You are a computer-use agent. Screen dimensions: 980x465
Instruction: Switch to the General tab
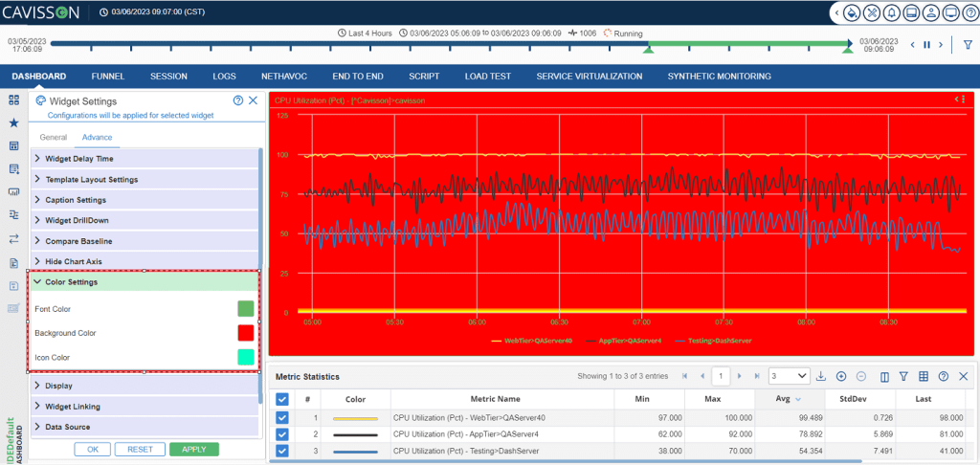tap(54, 138)
